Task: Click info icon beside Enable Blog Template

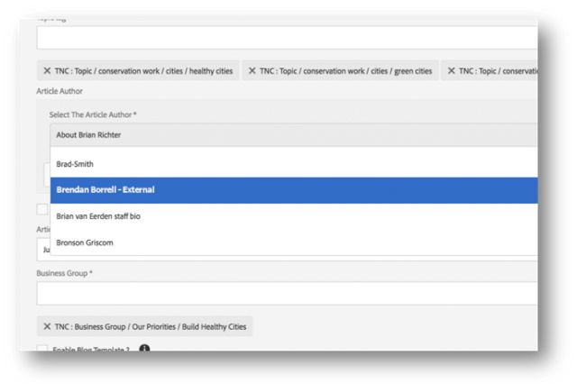Action: click(x=144, y=349)
